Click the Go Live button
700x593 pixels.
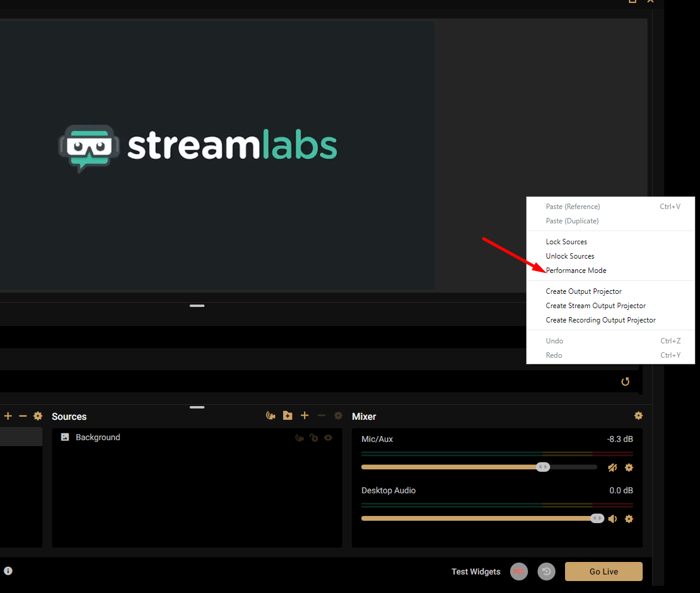click(604, 571)
